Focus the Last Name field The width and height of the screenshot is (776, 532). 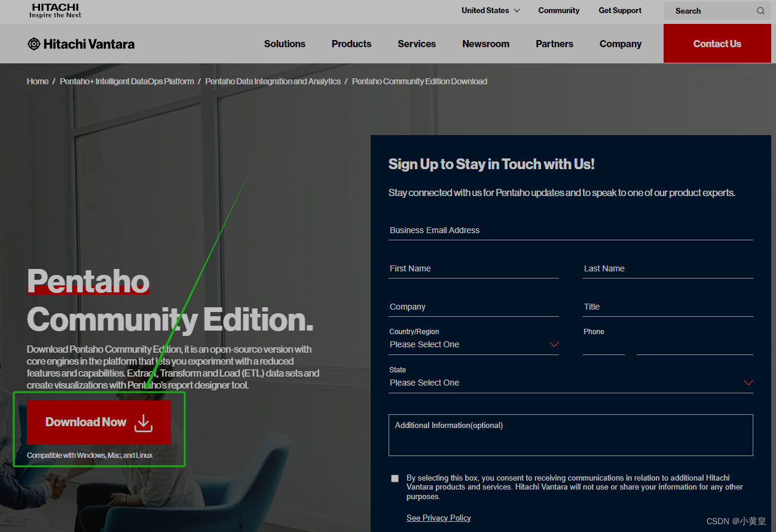click(668, 268)
